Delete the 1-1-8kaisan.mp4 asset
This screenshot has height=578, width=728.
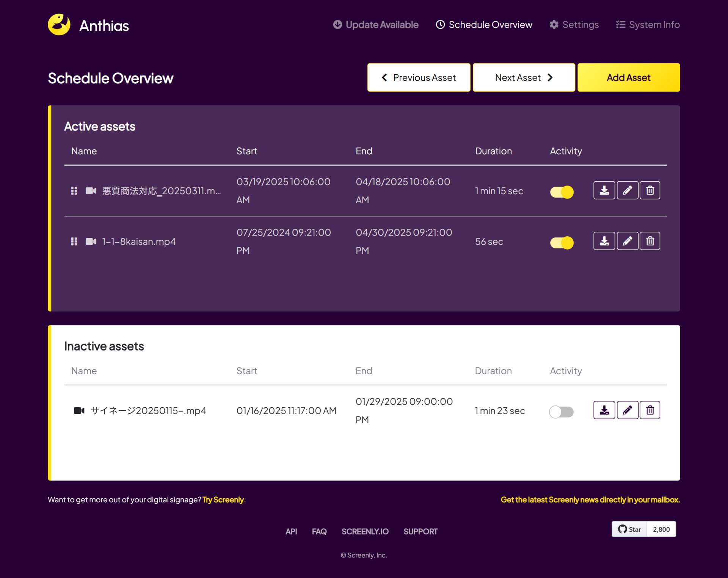pos(650,240)
